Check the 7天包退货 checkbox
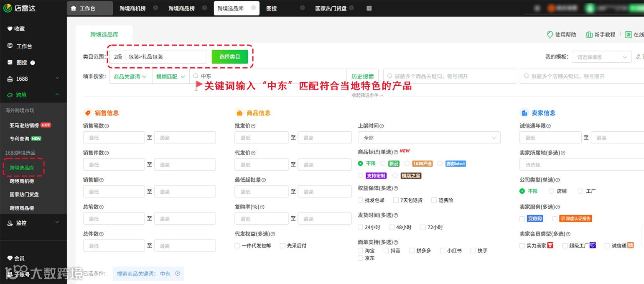Image resolution: width=644 pixels, height=284 pixels. pos(396,200)
